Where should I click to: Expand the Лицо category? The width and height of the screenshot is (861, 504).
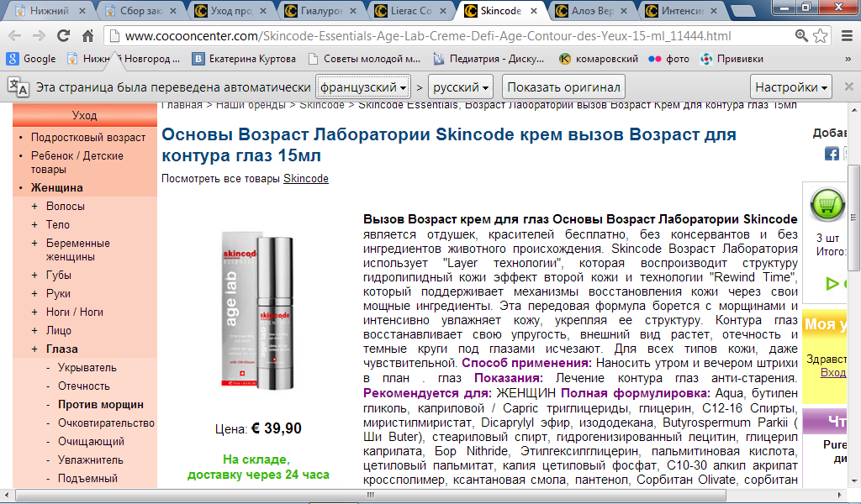tap(59, 331)
